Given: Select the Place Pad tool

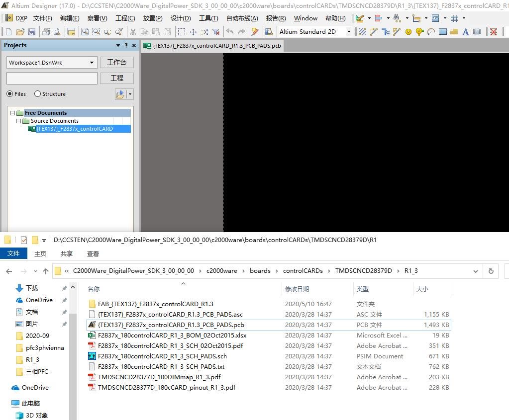Looking at the screenshot, I should pyautogui.click(x=408, y=31).
